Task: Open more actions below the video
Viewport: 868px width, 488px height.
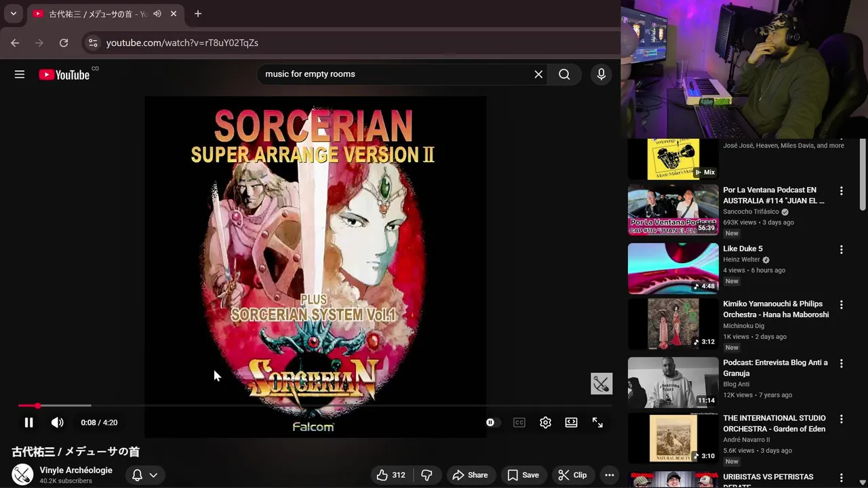Action: (x=609, y=475)
